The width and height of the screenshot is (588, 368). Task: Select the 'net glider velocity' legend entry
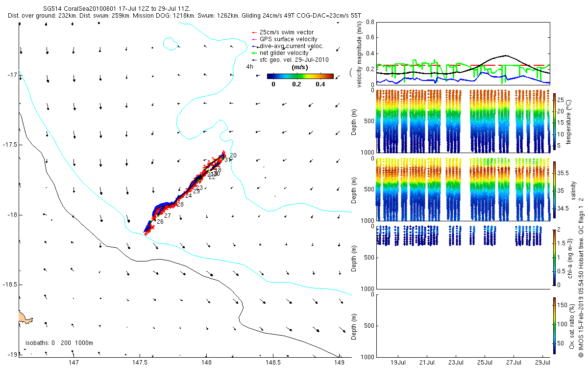(x=284, y=53)
